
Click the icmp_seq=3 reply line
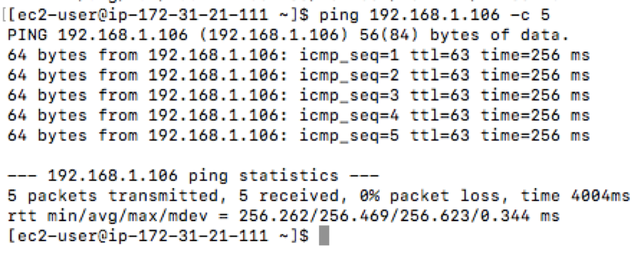tap(299, 96)
